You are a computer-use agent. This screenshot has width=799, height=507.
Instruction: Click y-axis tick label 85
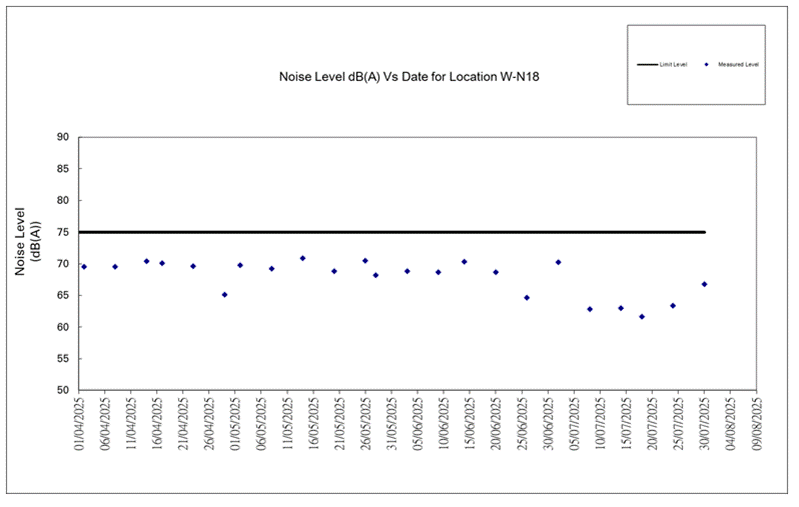[63, 169]
